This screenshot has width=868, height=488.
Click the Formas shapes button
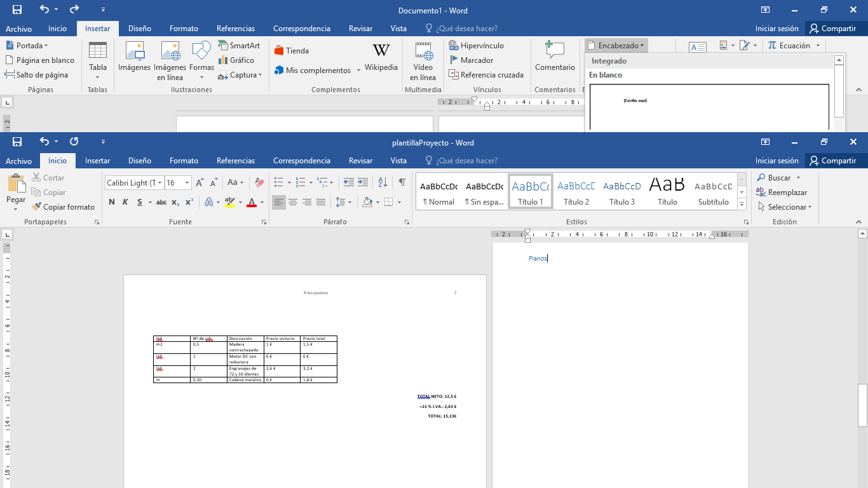click(201, 61)
